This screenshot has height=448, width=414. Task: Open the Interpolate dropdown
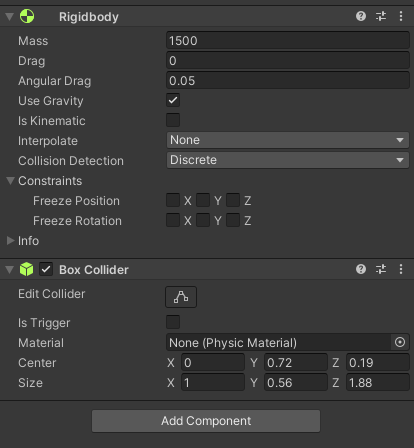coord(288,140)
